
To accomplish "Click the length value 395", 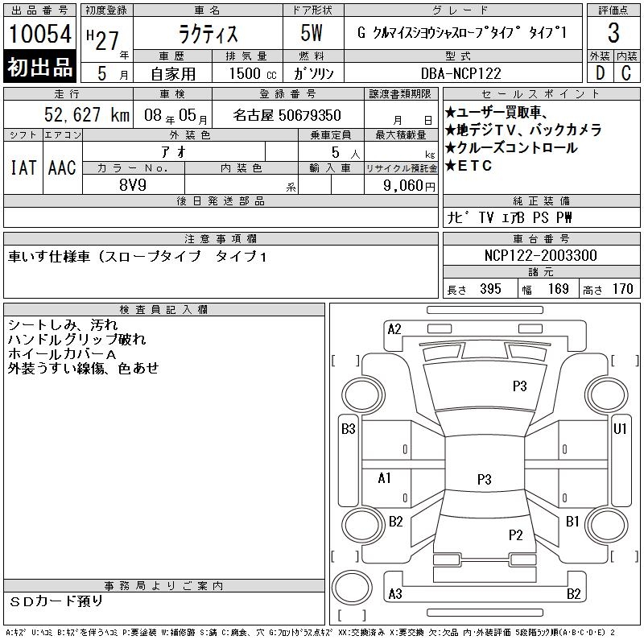I will pos(490,289).
